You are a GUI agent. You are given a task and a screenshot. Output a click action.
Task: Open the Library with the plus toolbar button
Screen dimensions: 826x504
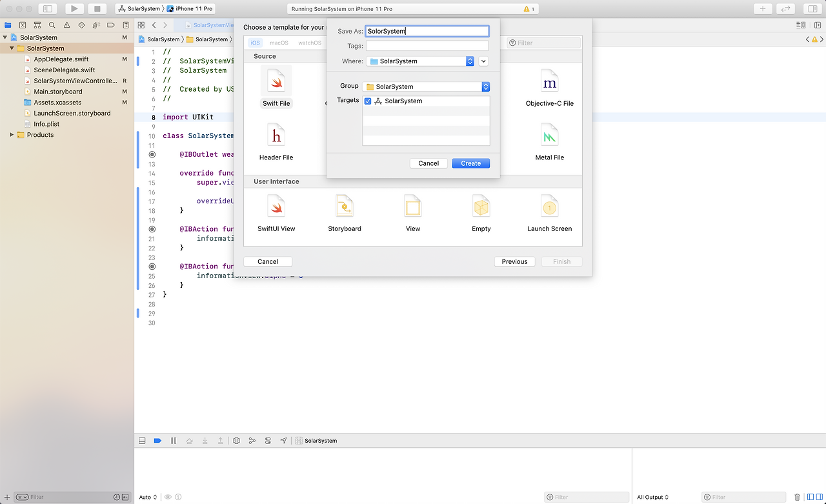[763, 9]
